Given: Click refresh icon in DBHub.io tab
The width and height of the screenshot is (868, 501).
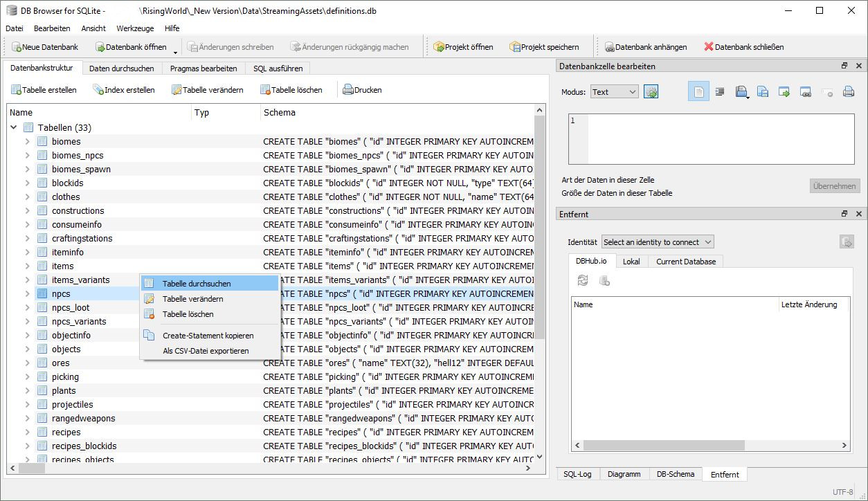Looking at the screenshot, I should point(583,280).
